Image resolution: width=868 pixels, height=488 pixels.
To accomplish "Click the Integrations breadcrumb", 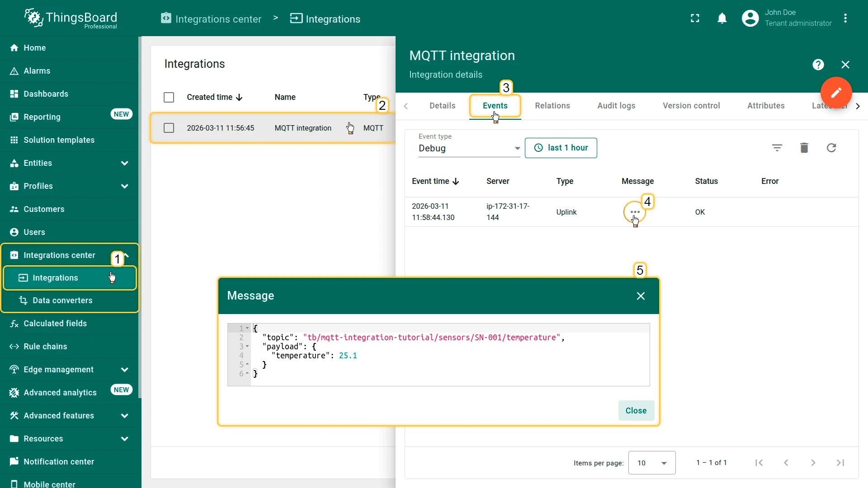I will point(325,19).
